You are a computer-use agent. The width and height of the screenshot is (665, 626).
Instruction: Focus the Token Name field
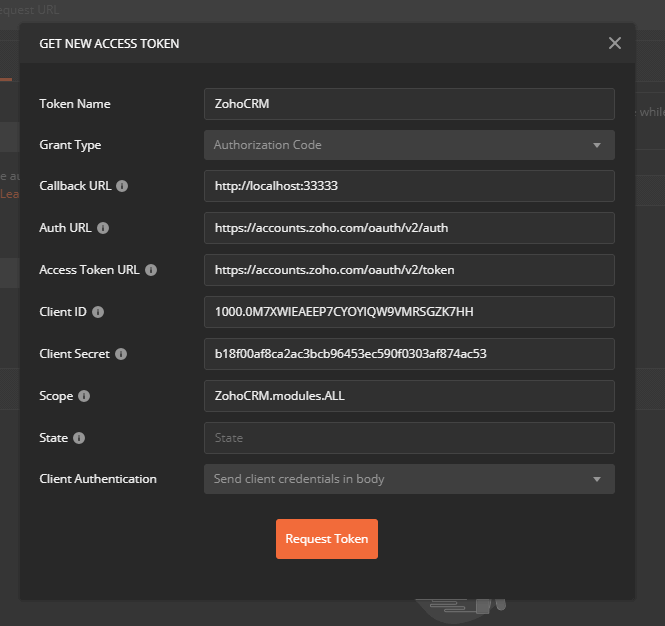click(x=408, y=103)
